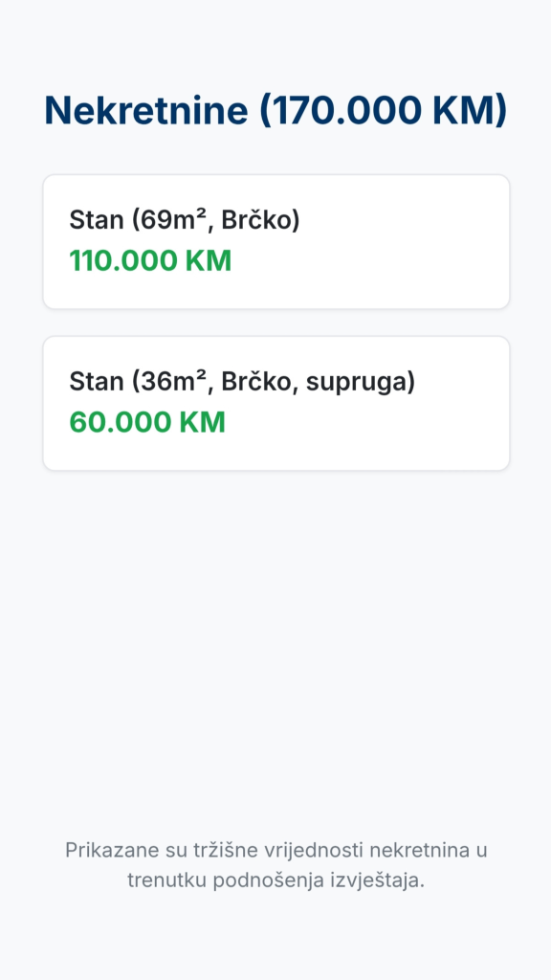
Task: Open the 36m² supruga apartment card
Action: pos(276,403)
